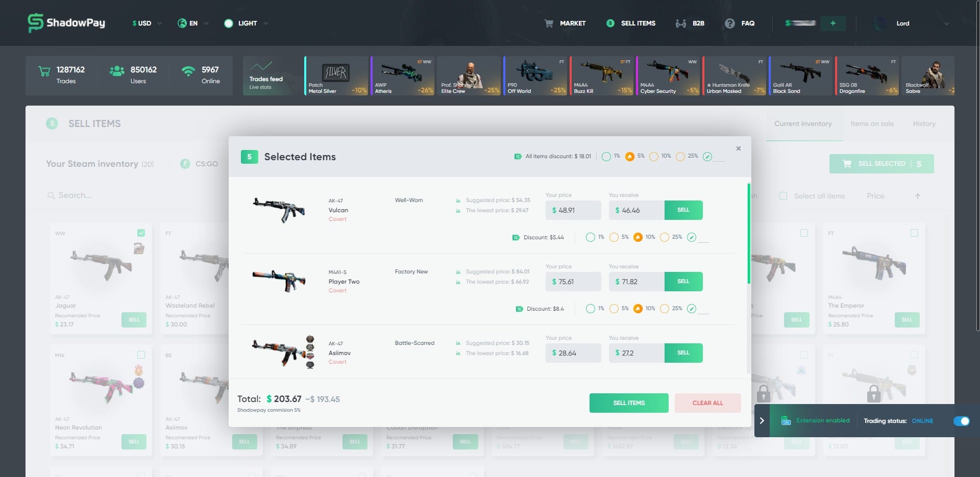980x477 pixels.
Task: Edit the Player Two You receive field
Action: [636, 282]
